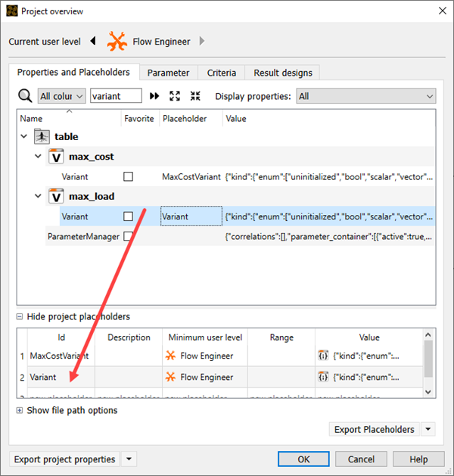Click Flow Engineer icon in Variant placeholder row
This screenshot has width=454, height=476.
pos(170,377)
